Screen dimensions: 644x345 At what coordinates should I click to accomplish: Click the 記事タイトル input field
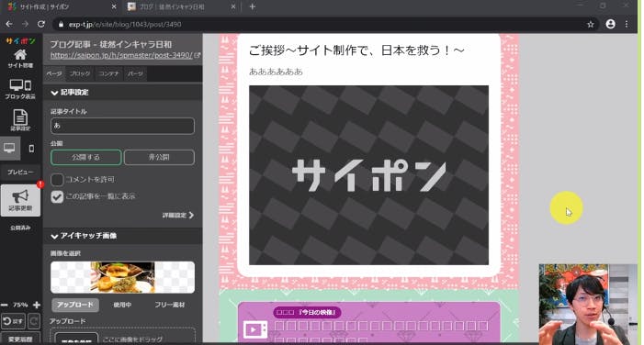pyautogui.click(x=122, y=126)
